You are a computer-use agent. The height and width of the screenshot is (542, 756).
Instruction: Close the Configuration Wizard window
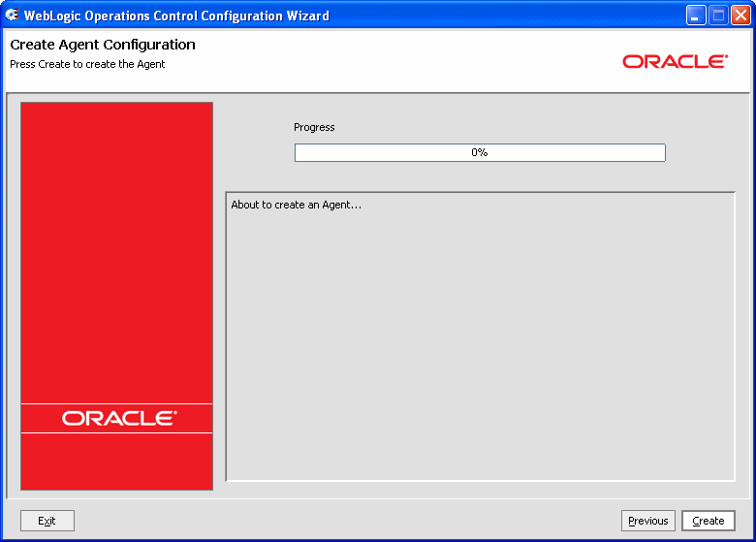point(740,16)
